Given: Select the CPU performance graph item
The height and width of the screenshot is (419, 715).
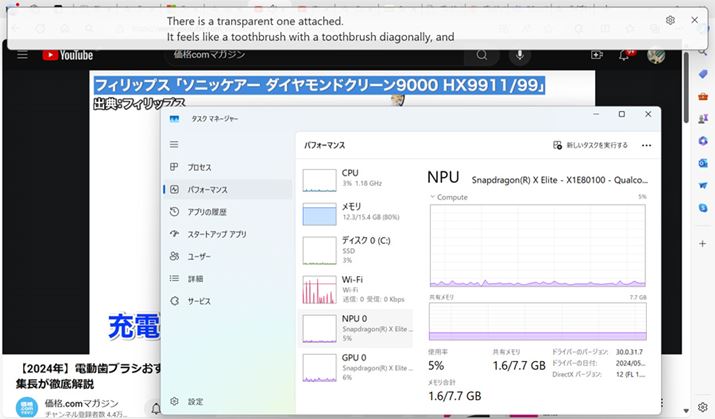Looking at the screenshot, I should click(x=355, y=178).
